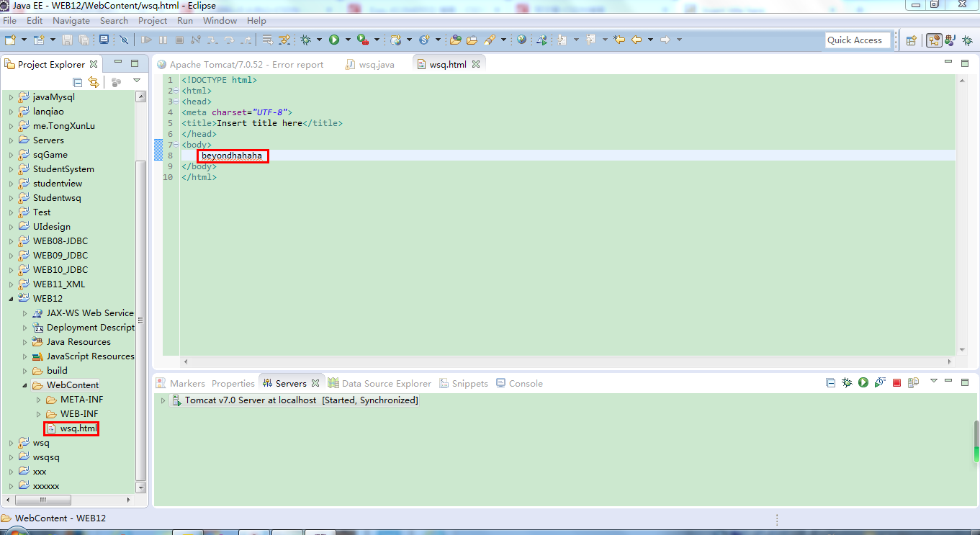
Task: Open the New wizard dropdown arrow
Action: coord(24,40)
